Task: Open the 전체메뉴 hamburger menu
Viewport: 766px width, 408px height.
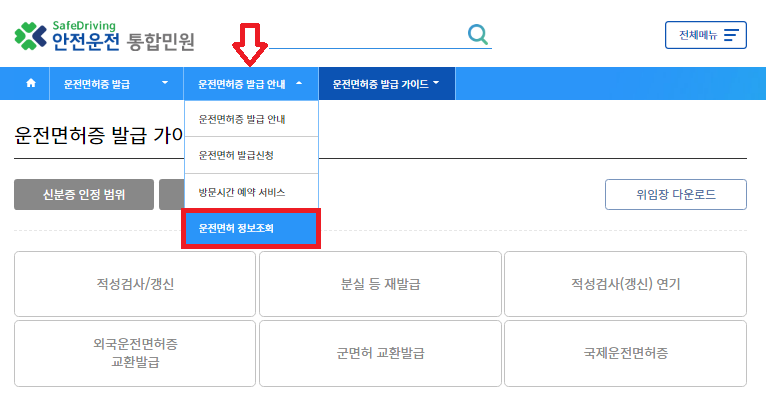Action: 705,35
